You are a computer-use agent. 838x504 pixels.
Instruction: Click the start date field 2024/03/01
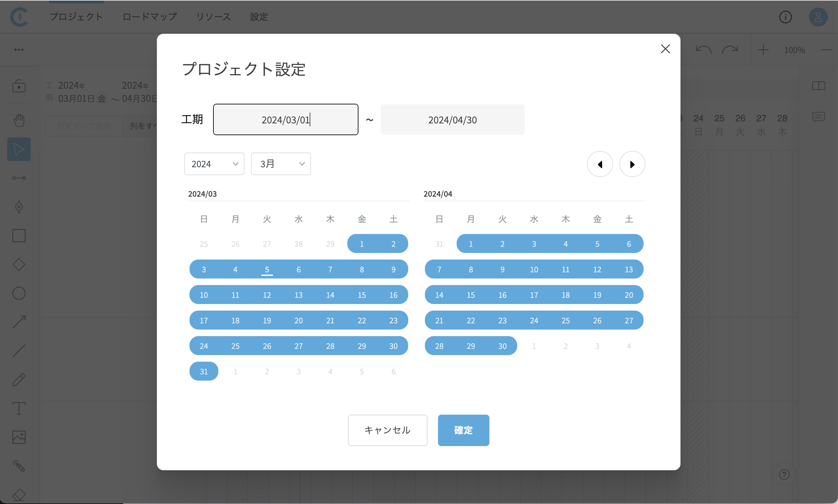pyautogui.click(x=285, y=120)
